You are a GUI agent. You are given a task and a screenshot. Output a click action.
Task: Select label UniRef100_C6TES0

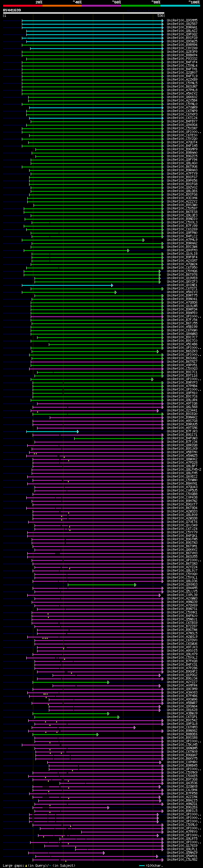(182, 135)
